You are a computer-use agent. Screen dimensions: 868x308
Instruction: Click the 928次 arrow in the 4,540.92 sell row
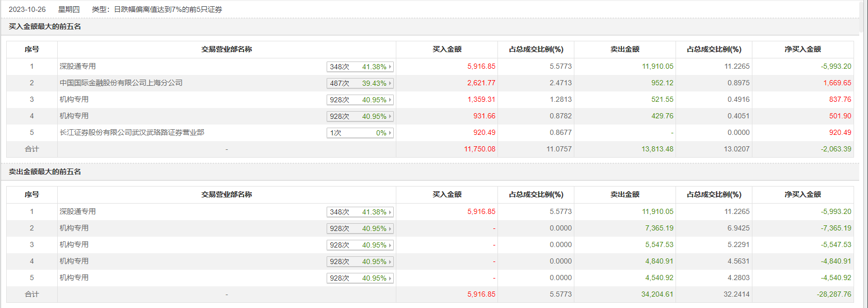[x=390, y=278]
